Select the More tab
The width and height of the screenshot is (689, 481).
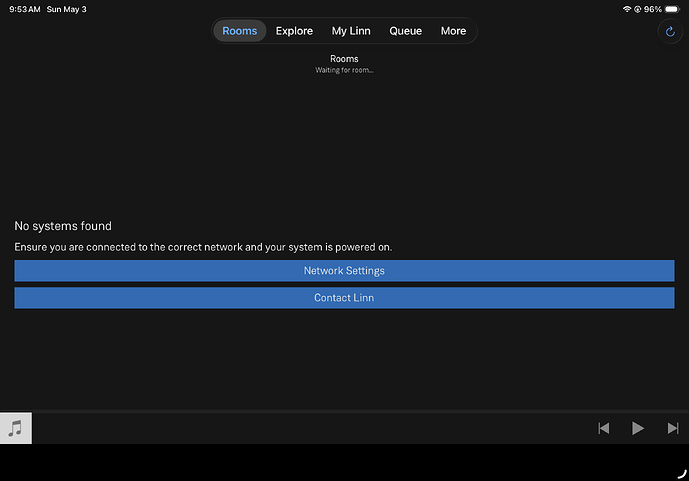pyautogui.click(x=453, y=31)
